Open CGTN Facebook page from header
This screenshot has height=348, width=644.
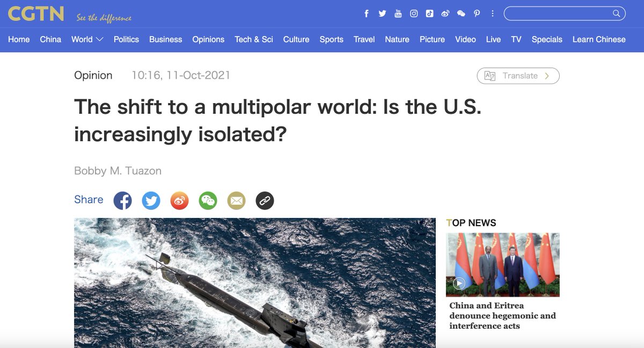pyautogui.click(x=367, y=13)
